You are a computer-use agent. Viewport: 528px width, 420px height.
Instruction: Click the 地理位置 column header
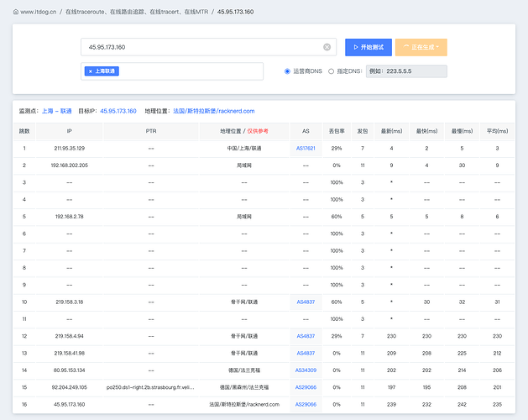pos(244,131)
